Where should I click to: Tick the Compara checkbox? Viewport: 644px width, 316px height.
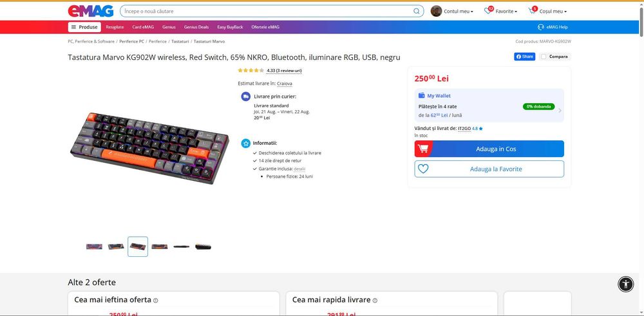(x=544, y=57)
